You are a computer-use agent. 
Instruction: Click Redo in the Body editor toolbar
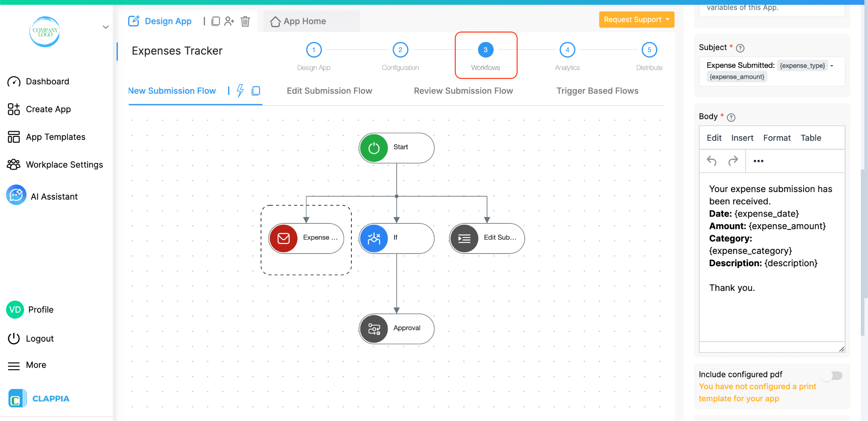tap(733, 161)
